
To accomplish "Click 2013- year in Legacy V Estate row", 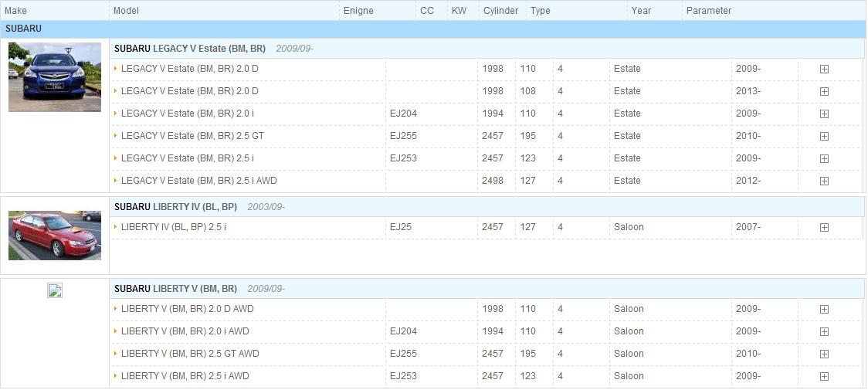I will (748, 91).
